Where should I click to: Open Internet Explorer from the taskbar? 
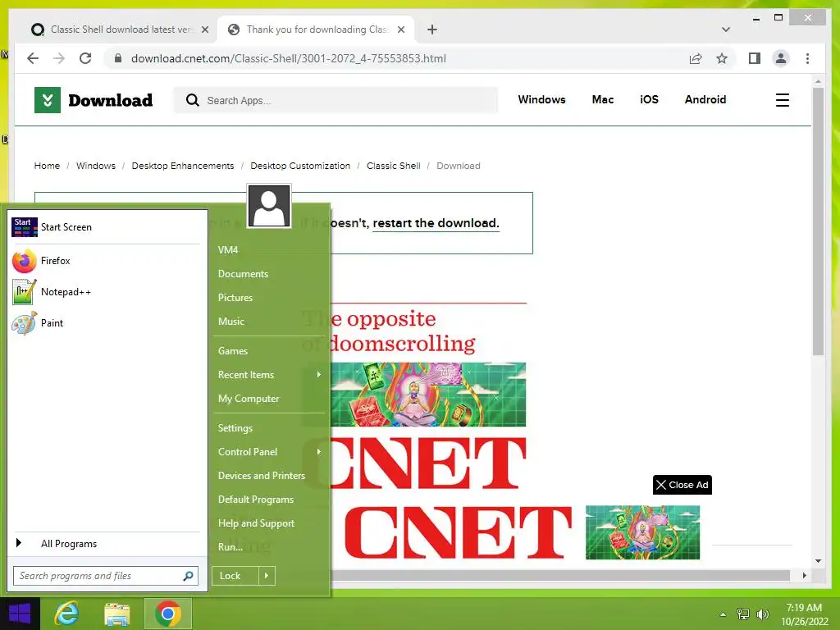click(67, 614)
